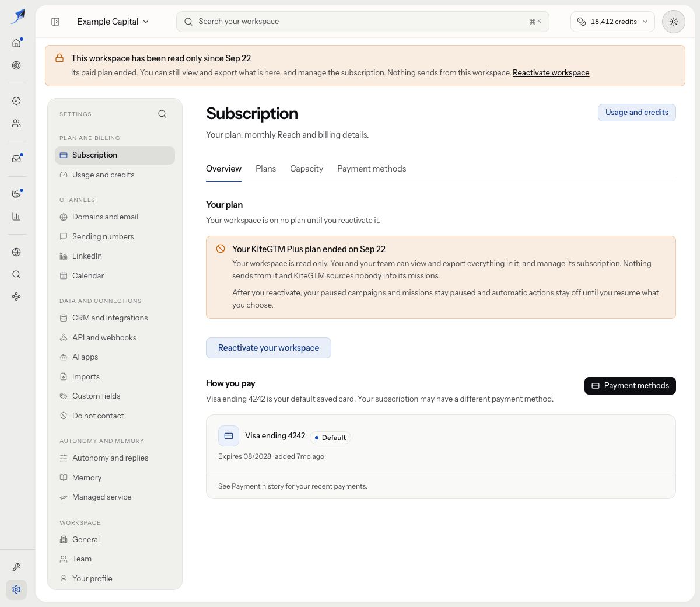The width and height of the screenshot is (700, 607).
Task: Open the workflow nodes icon in rail
Action: 16,296
